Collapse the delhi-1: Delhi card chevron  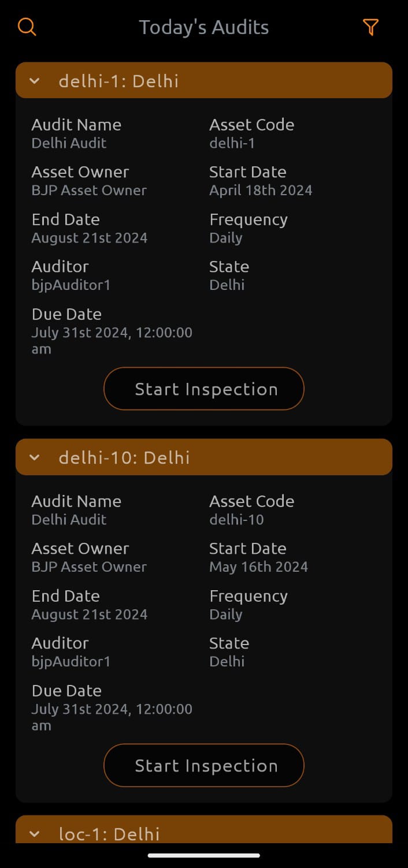coord(35,81)
